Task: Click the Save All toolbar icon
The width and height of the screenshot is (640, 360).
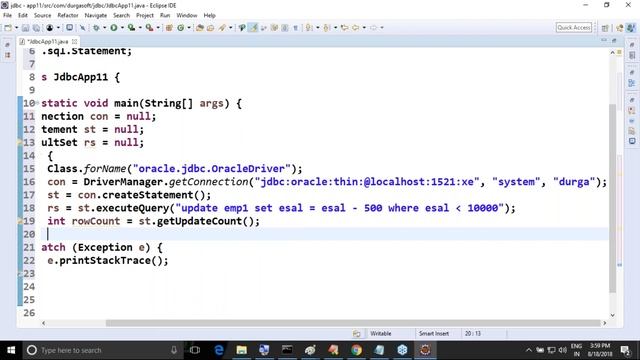Action: [x=36, y=28]
